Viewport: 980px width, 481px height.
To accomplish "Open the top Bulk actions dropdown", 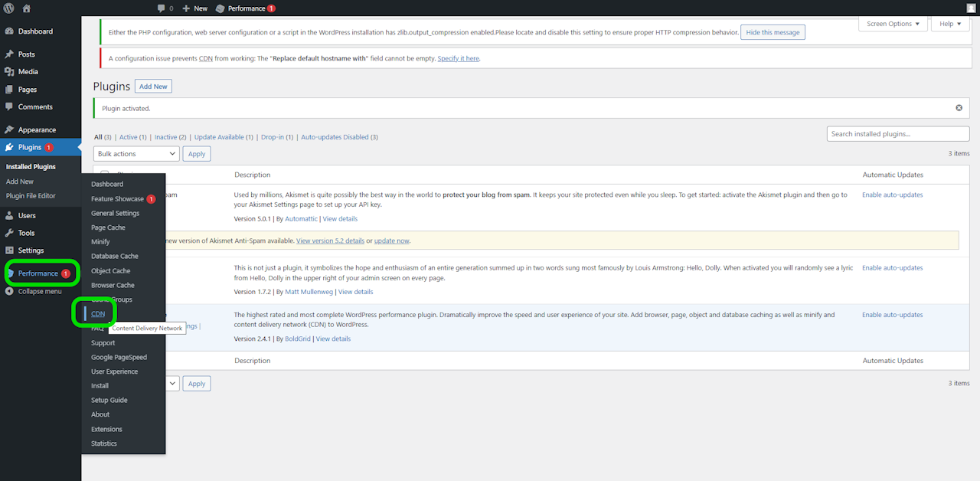I will point(136,154).
